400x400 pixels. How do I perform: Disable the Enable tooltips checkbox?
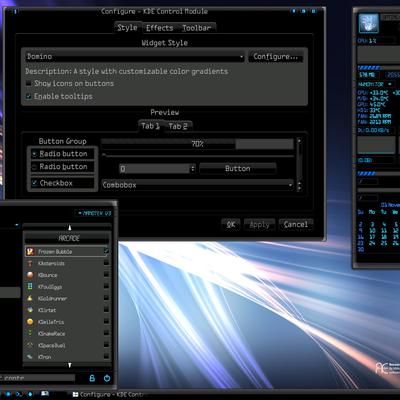point(29,96)
